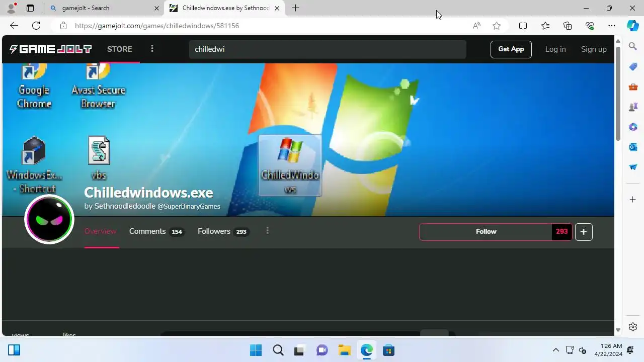Show hidden system tray icons
The image size is (644, 362).
click(x=556, y=350)
